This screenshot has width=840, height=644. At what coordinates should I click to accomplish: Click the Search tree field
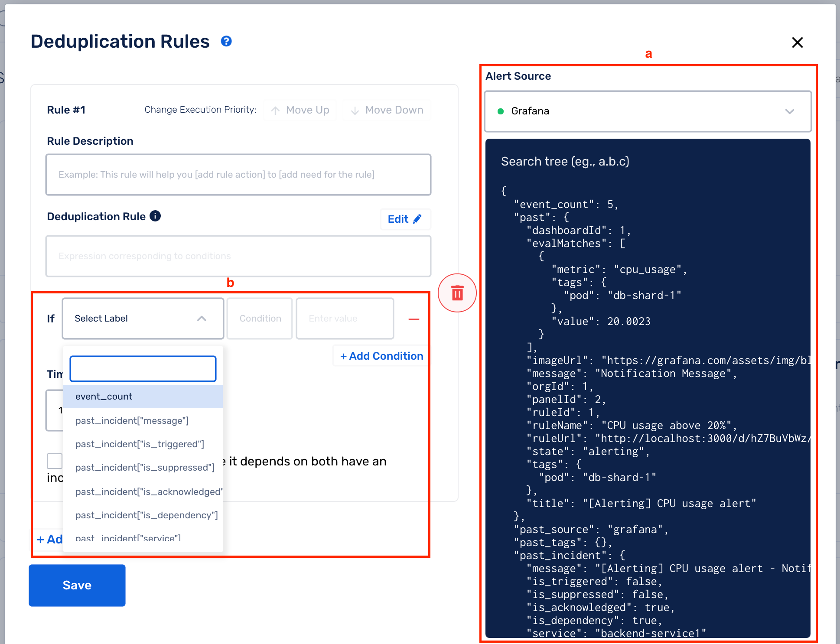pos(648,161)
